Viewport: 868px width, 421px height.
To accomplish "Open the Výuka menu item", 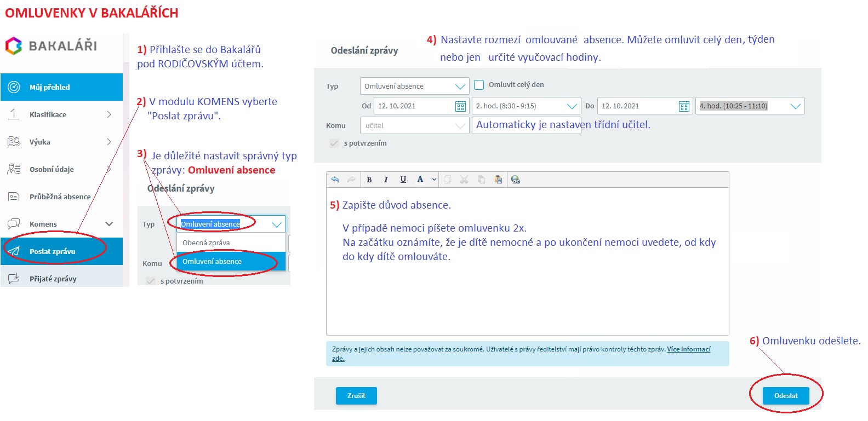I will [x=61, y=142].
